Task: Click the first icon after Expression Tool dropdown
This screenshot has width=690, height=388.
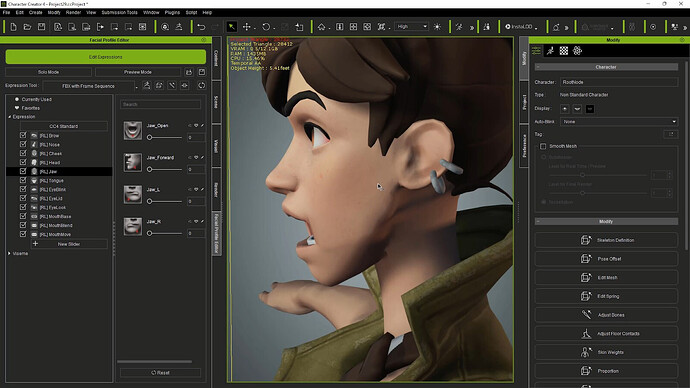Action: 147,85
